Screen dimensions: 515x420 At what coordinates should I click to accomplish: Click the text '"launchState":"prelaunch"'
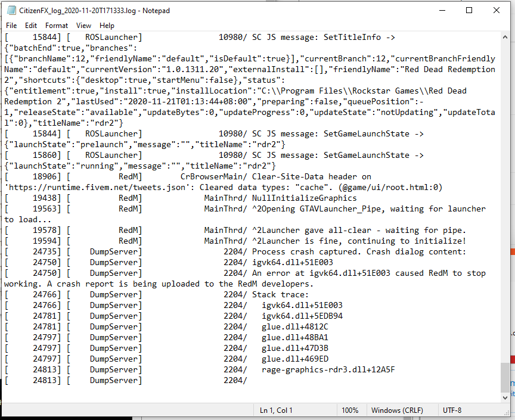66,145
